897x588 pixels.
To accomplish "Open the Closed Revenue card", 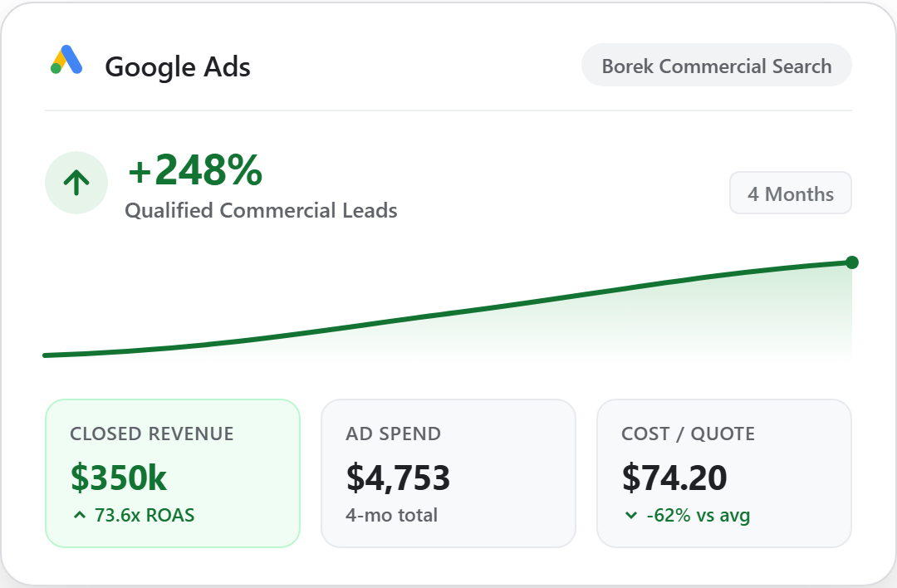I will pos(173,473).
